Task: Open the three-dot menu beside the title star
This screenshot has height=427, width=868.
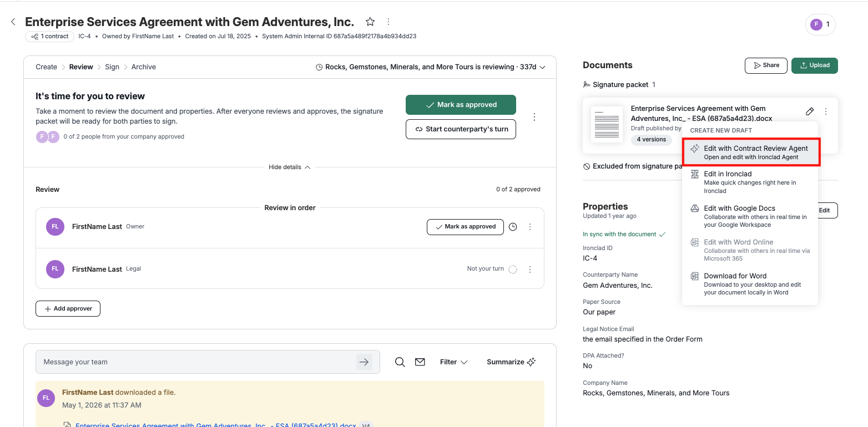Action: [388, 22]
